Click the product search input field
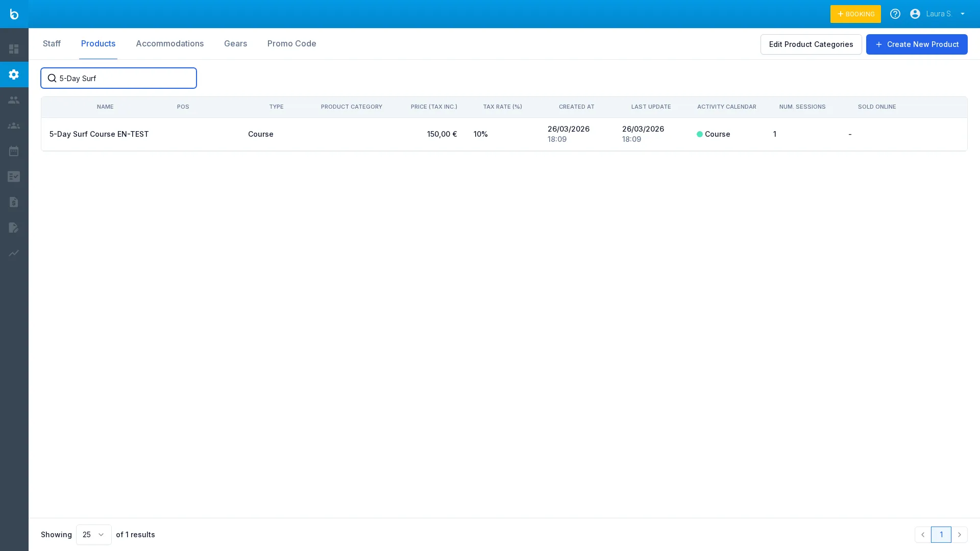Viewport: 980px width, 551px height. (x=125, y=78)
